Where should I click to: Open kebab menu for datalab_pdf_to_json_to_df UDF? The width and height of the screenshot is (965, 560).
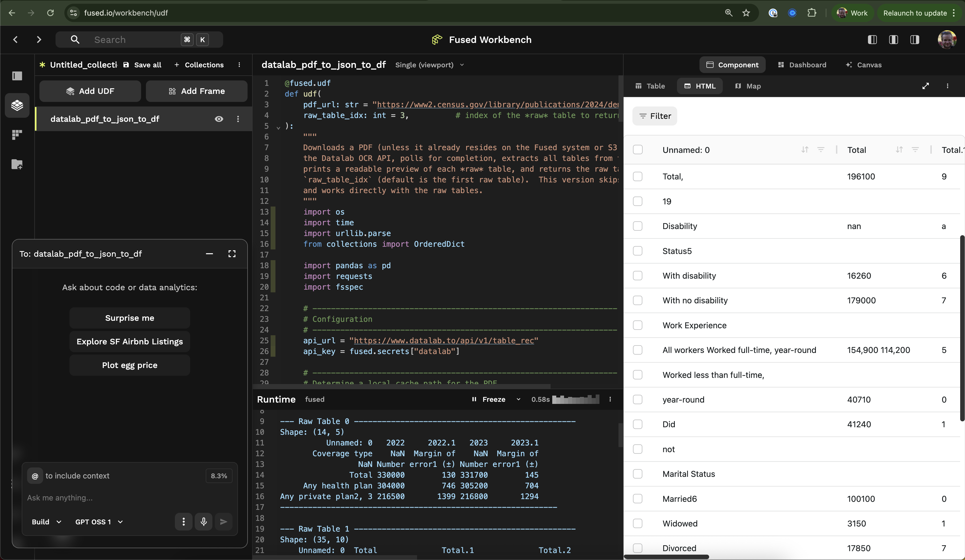[x=238, y=119]
